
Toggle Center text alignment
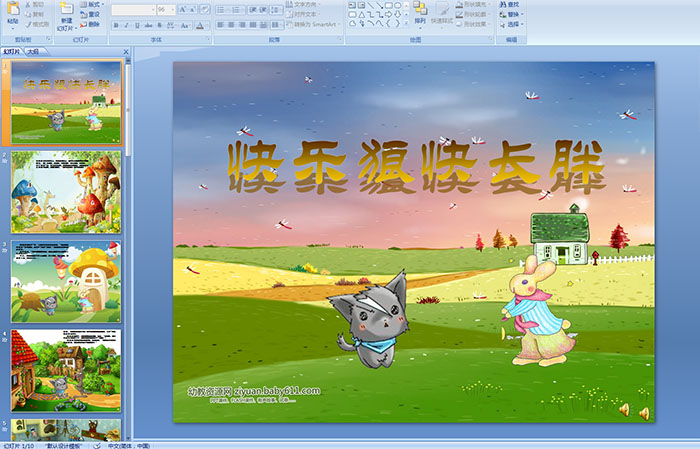click(231, 25)
